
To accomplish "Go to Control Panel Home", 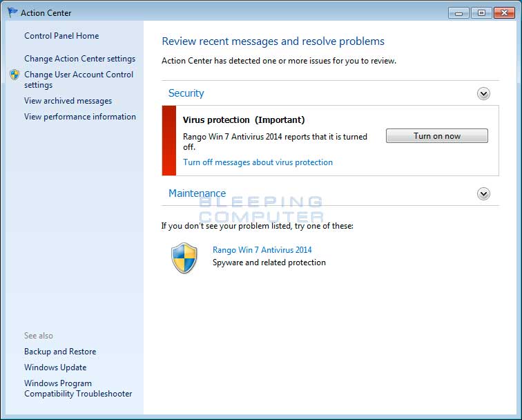I will pos(61,36).
